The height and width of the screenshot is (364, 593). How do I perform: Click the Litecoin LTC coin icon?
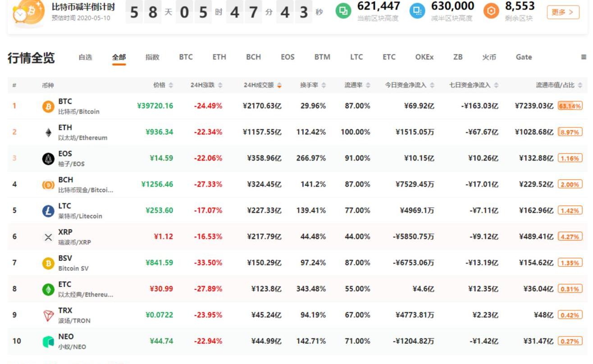(48, 211)
